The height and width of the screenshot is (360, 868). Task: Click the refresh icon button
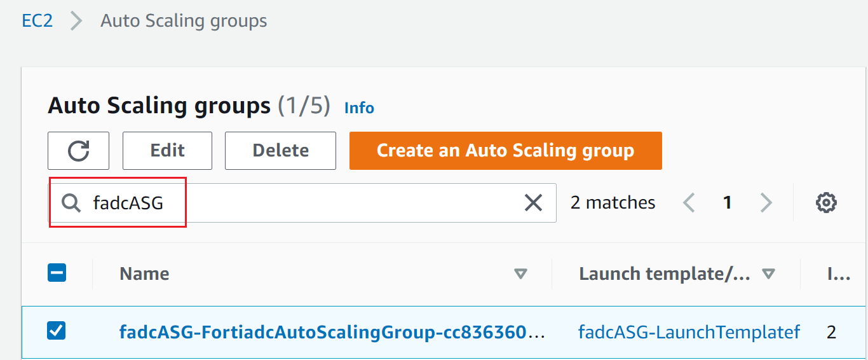coord(78,151)
